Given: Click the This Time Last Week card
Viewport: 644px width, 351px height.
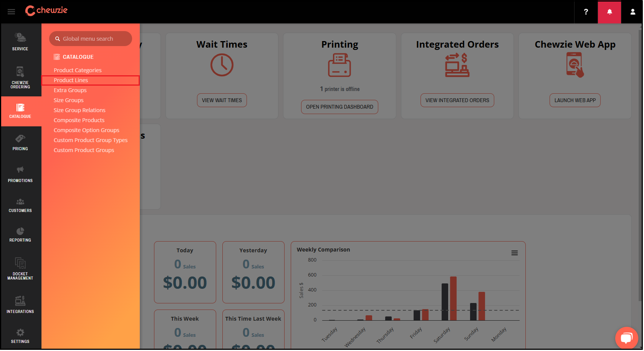Looking at the screenshot, I should [x=253, y=329].
